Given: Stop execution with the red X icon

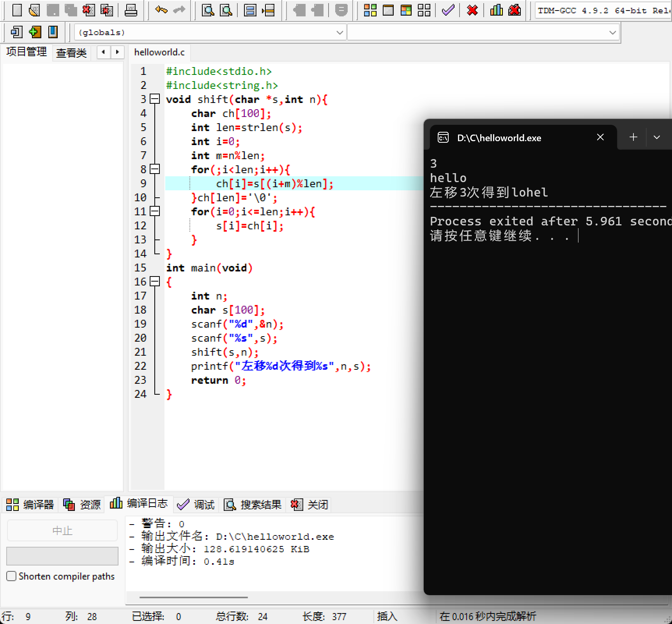Looking at the screenshot, I should [472, 10].
